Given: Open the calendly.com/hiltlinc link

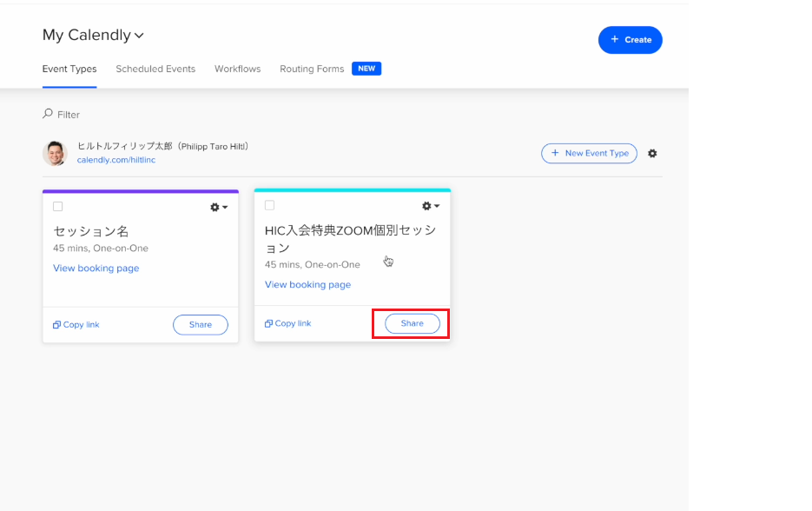Looking at the screenshot, I should (x=116, y=160).
